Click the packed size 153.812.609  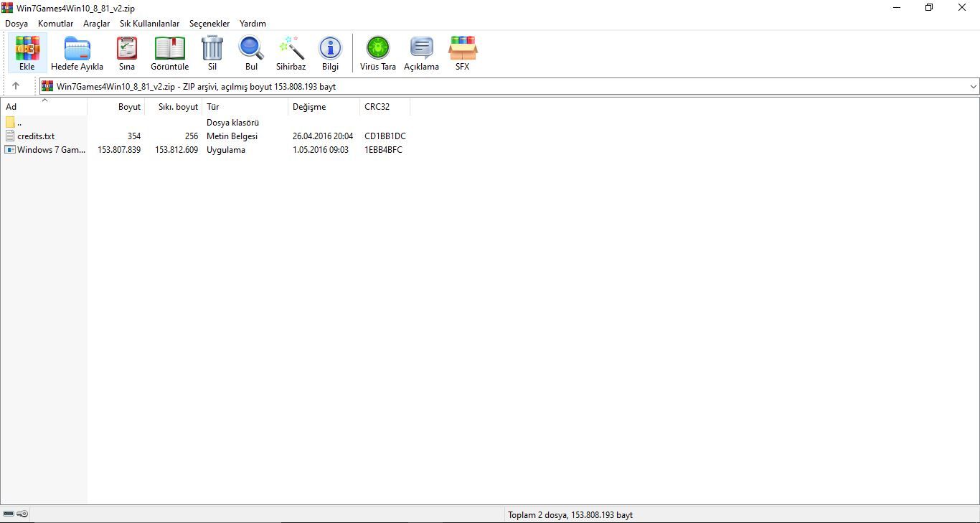[x=176, y=150]
